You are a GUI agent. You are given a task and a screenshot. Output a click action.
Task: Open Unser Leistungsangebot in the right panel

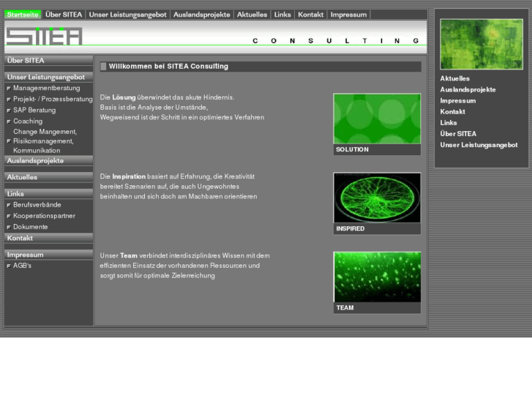pyautogui.click(x=479, y=145)
